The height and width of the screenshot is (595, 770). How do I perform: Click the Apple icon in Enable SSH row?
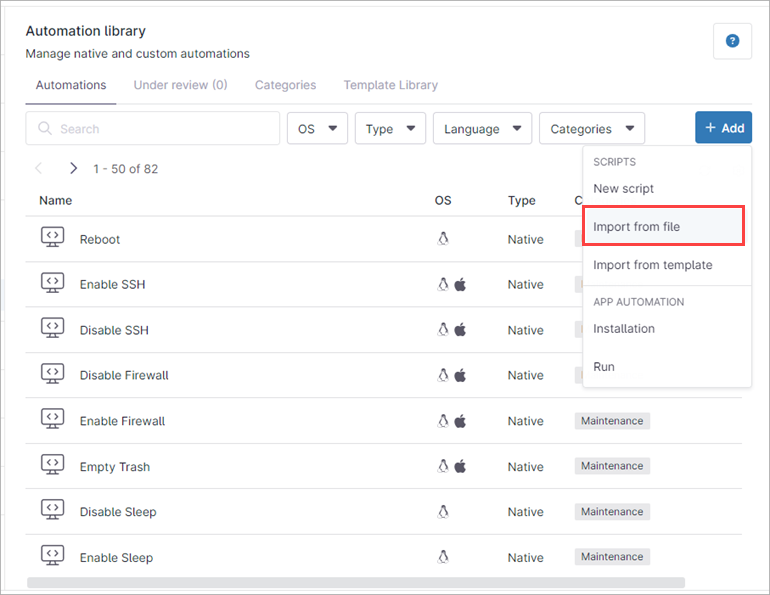[460, 284]
